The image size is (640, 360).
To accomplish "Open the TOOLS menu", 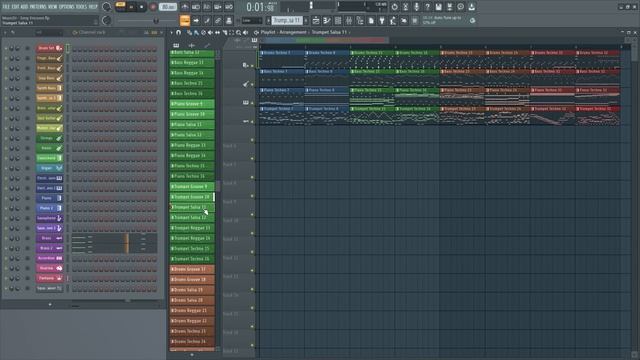I will click(x=82, y=7).
